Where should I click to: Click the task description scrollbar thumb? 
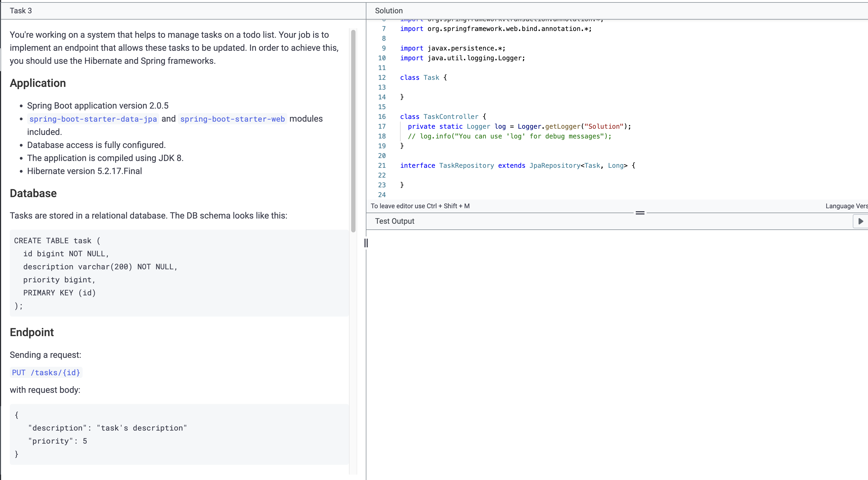(353, 131)
